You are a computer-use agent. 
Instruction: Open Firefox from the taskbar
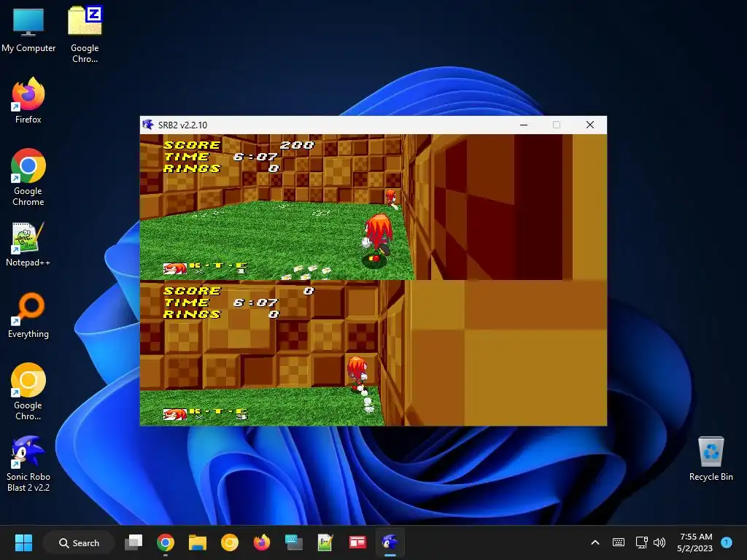[262, 542]
